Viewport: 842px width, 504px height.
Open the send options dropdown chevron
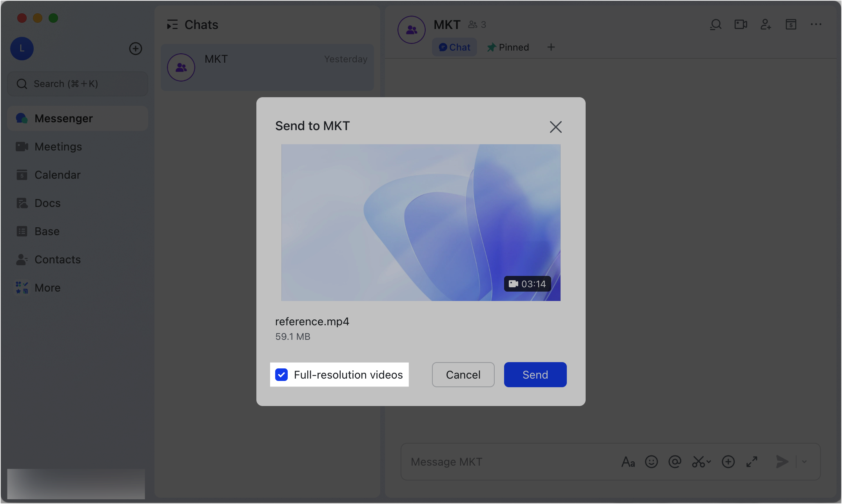pyautogui.click(x=804, y=462)
